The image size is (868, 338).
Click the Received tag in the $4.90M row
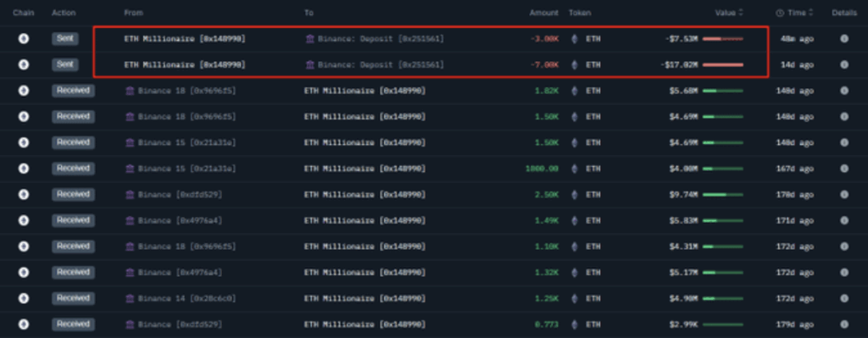click(x=73, y=299)
